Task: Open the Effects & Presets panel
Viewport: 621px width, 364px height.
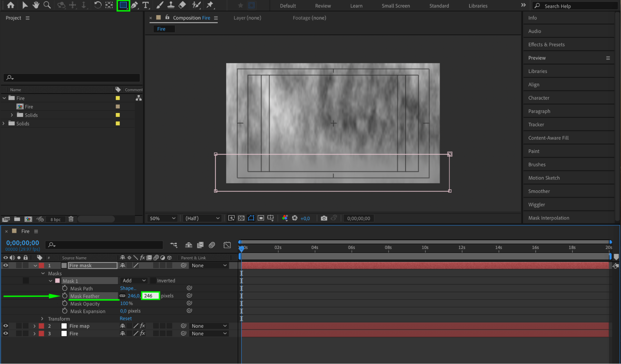Action: [546, 44]
